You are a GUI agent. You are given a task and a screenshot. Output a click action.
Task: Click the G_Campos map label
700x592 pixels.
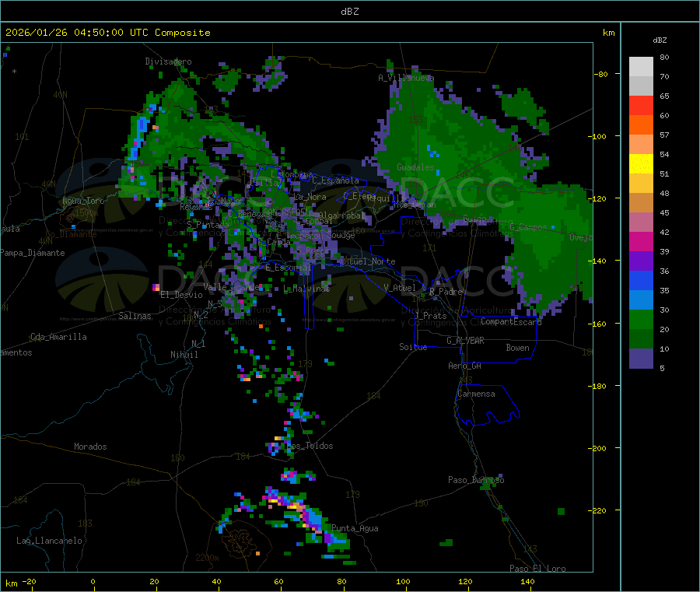pyautogui.click(x=528, y=227)
